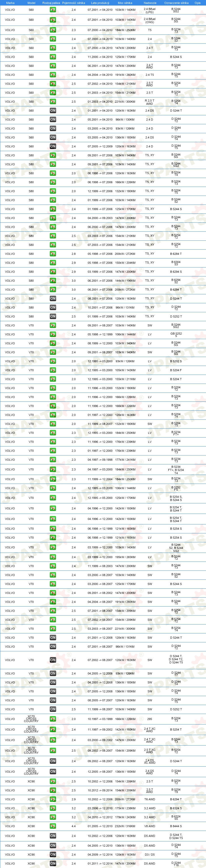
Task: Click petrol icon in XC70 142kW / 193KM row
Action: tap(53, 729)
